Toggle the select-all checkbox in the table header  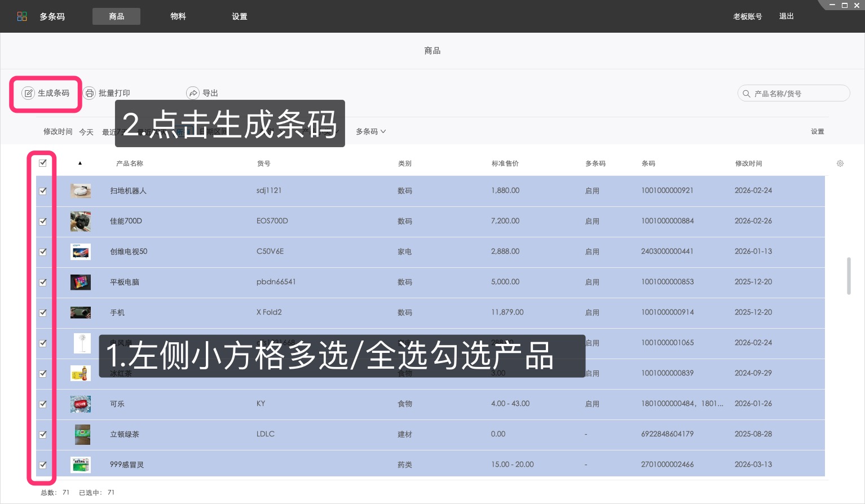point(43,163)
